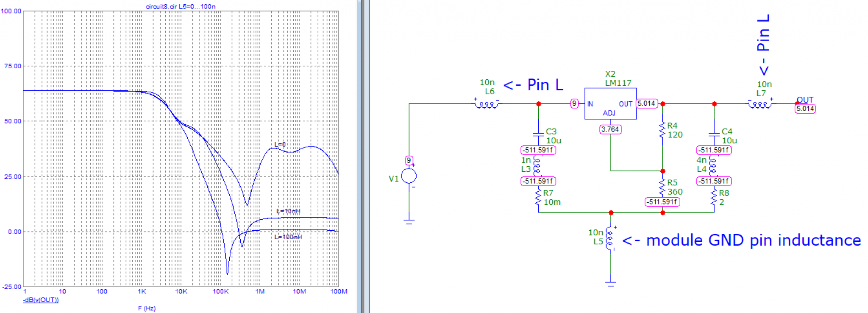
Task: Click the IN pin label on LM117
Action: click(590, 104)
